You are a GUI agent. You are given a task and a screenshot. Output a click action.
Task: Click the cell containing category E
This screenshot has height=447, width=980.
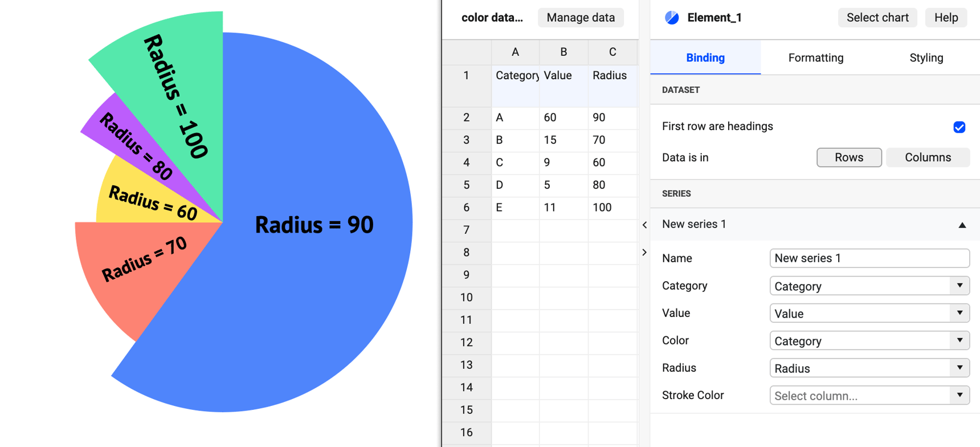pos(516,208)
